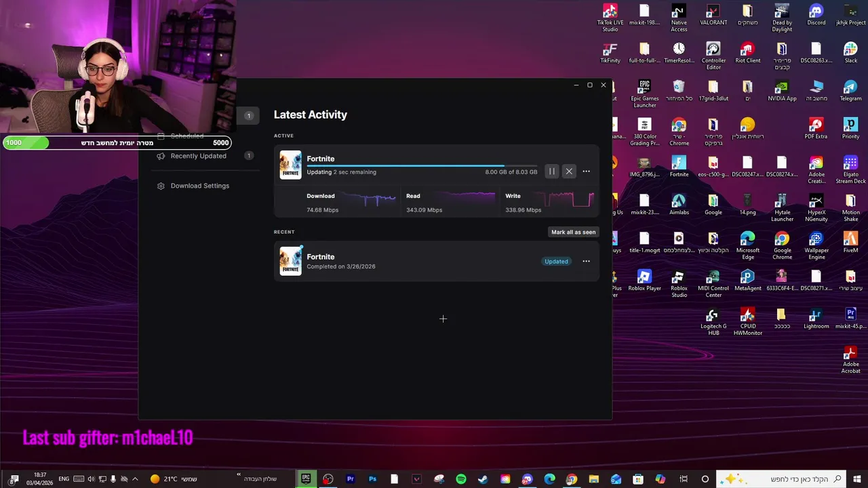
Task: Open FiveM desktop icon
Action: coord(850,243)
